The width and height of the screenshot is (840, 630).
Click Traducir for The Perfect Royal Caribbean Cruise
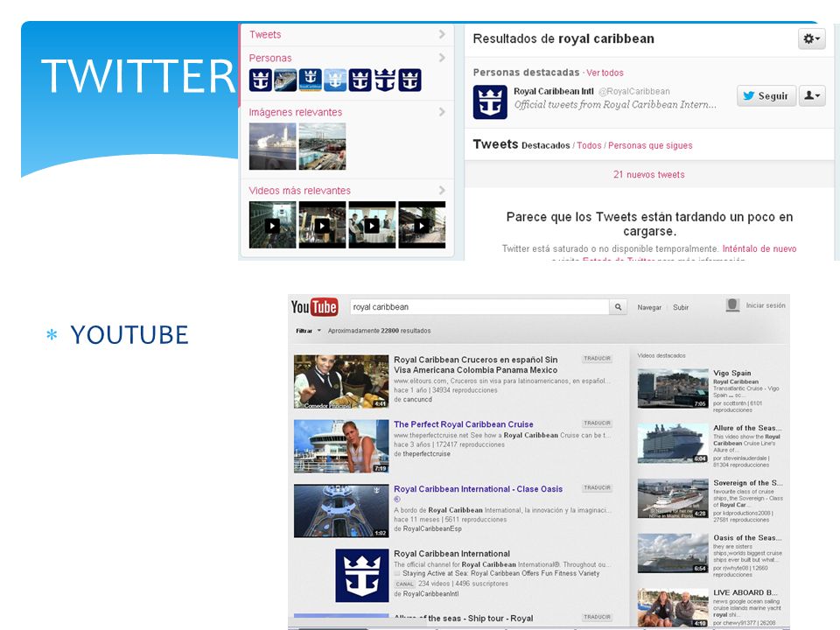coord(597,423)
